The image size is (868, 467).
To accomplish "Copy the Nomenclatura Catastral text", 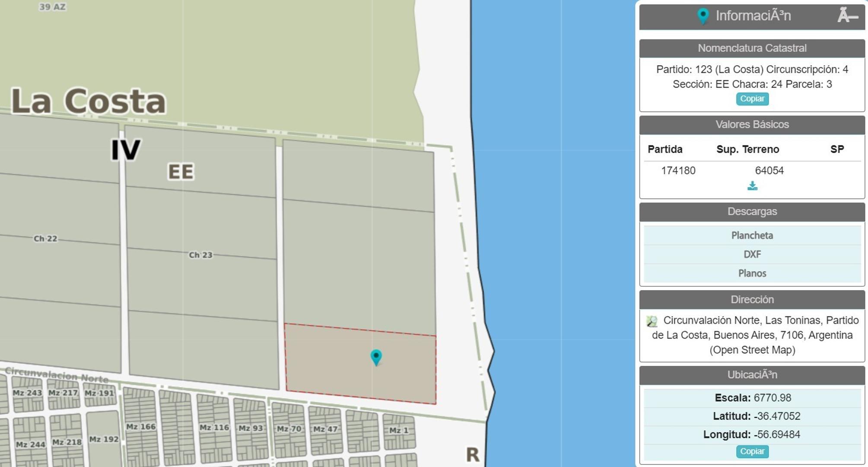I will 752,99.
